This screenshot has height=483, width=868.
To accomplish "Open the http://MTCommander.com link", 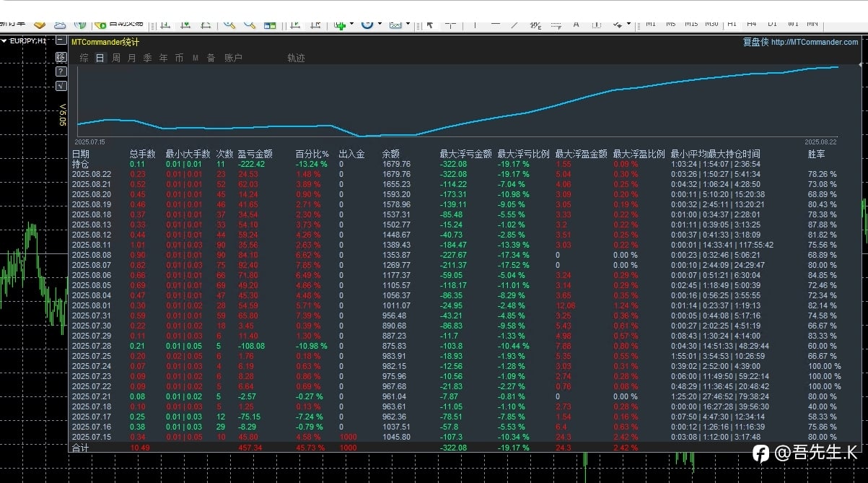I will click(x=815, y=42).
